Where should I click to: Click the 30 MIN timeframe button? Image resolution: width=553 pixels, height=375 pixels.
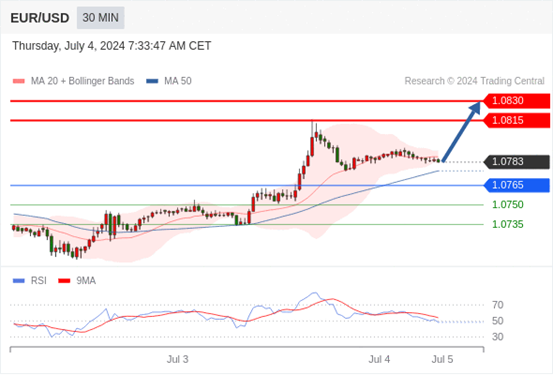101,18
